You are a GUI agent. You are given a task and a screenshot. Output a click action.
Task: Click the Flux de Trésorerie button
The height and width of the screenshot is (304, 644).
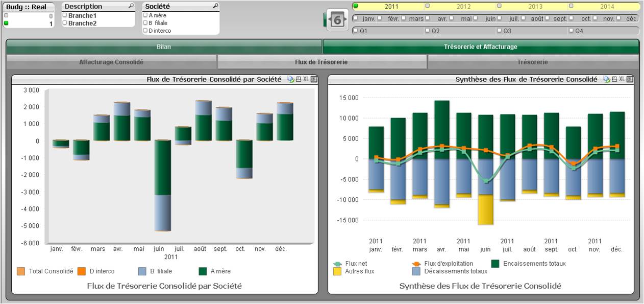tap(321, 62)
